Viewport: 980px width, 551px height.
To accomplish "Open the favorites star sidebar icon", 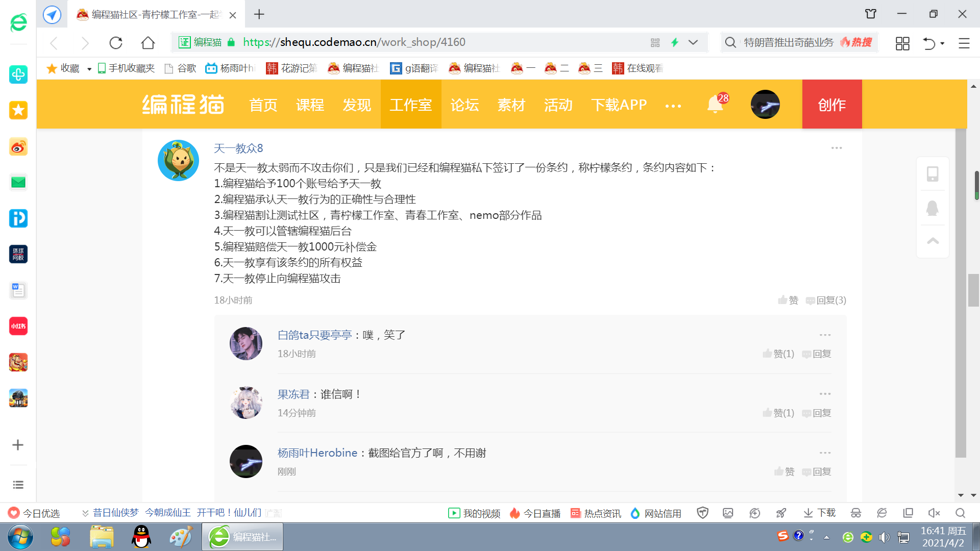I will [x=18, y=110].
